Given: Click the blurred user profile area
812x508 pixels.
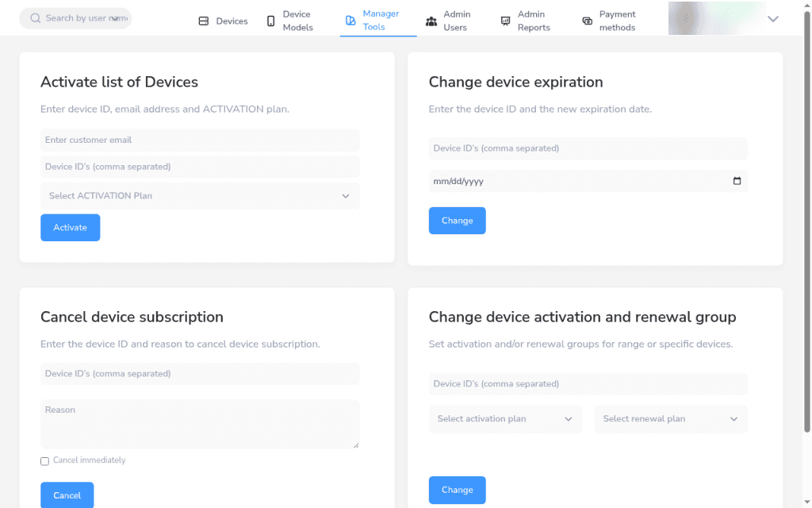Looking at the screenshot, I should tap(717, 19).
